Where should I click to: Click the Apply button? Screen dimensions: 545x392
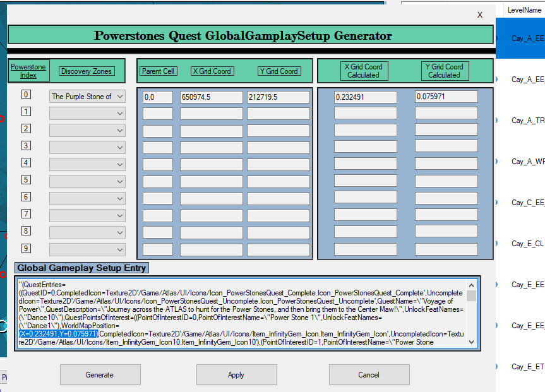[x=236, y=374]
